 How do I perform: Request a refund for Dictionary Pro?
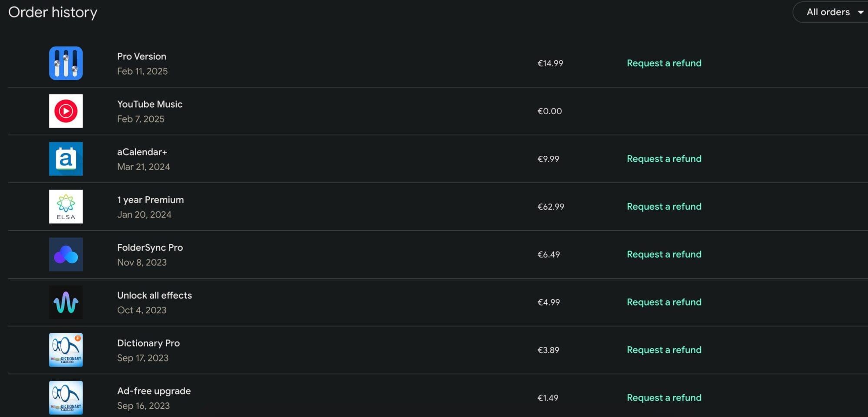tap(664, 350)
